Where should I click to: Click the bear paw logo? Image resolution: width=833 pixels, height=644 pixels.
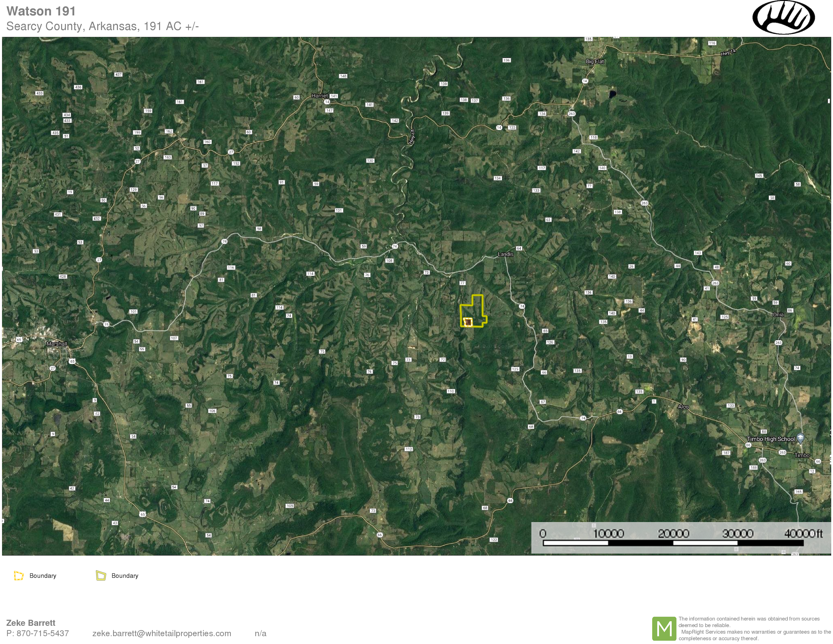click(x=784, y=18)
